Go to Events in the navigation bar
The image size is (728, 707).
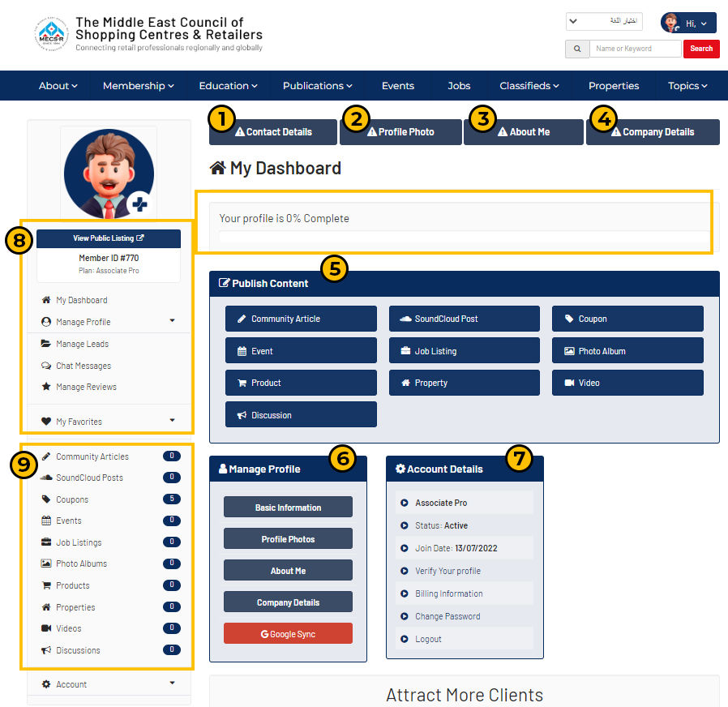point(398,86)
